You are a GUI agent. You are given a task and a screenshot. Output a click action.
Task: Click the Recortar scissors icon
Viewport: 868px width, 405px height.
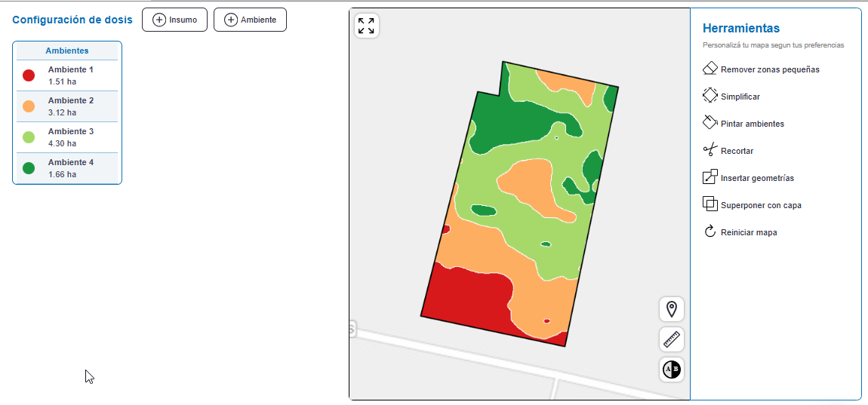click(709, 150)
